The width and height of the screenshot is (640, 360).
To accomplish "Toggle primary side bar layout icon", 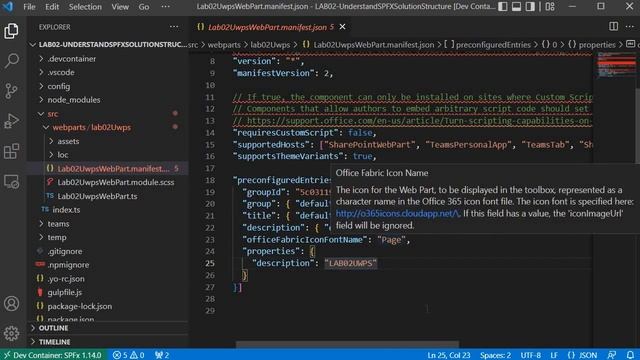I will point(503,7).
